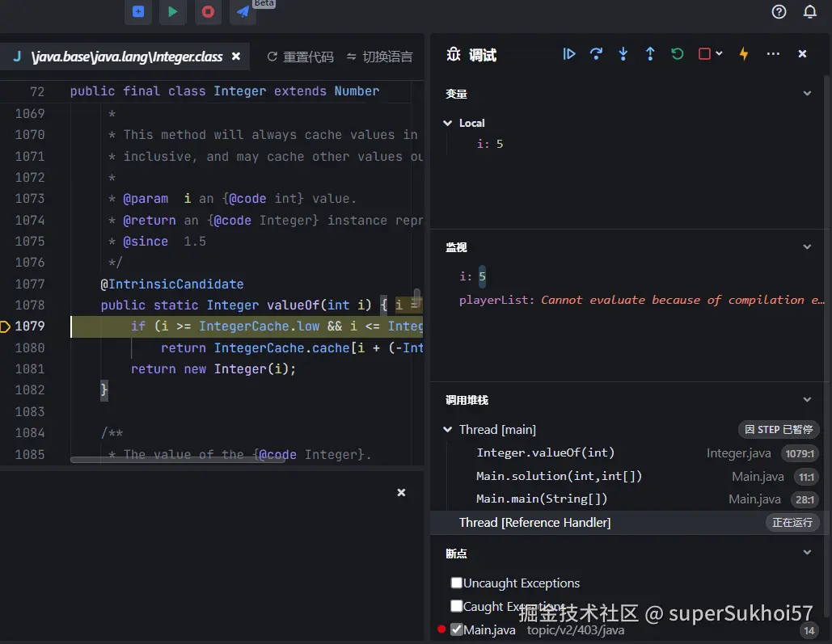
Task: Click 切换语言 switch language button
Action: [x=379, y=57]
